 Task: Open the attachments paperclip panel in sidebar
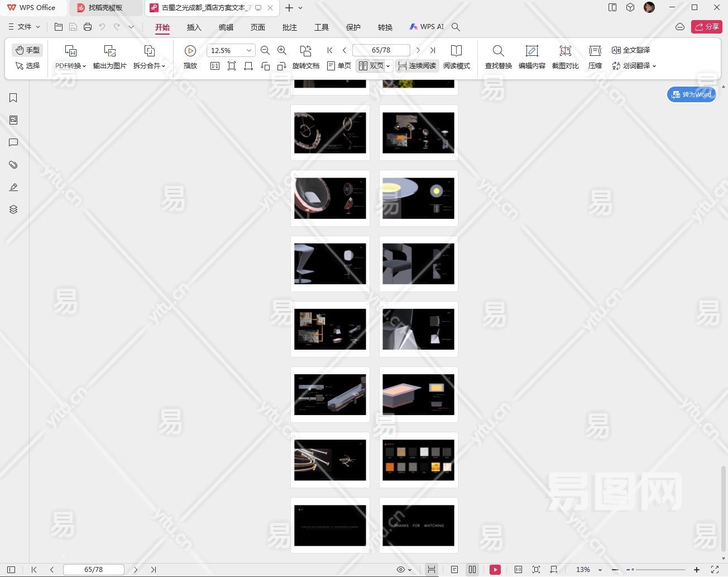tap(13, 165)
